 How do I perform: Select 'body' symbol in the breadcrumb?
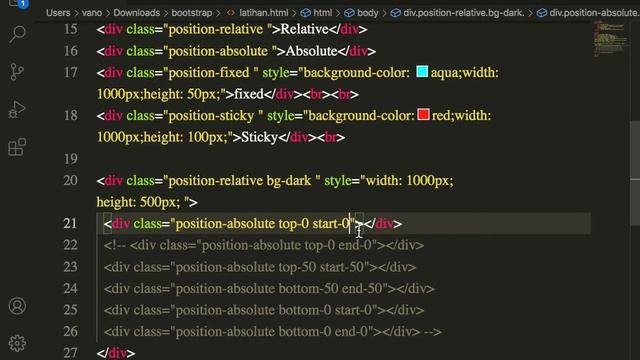[x=367, y=13]
